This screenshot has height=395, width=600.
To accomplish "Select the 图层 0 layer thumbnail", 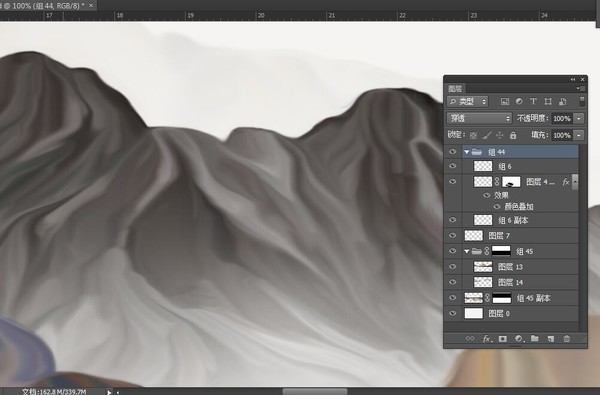I will [474, 313].
